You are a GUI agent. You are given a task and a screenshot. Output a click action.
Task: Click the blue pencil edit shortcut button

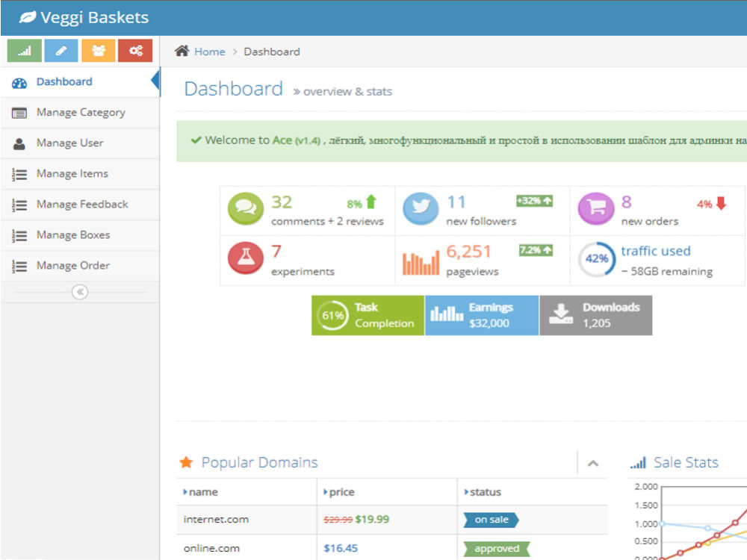coord(61,51)
